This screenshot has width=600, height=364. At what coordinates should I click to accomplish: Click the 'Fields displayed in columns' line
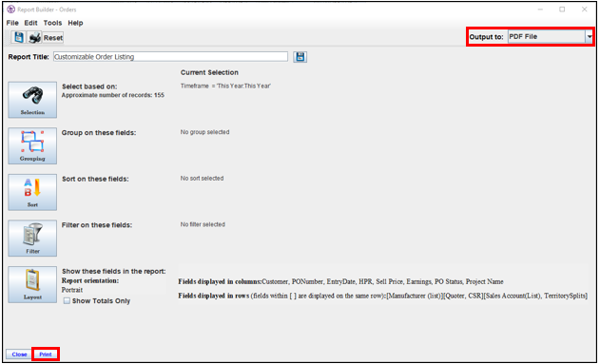(x=341, y=282)
